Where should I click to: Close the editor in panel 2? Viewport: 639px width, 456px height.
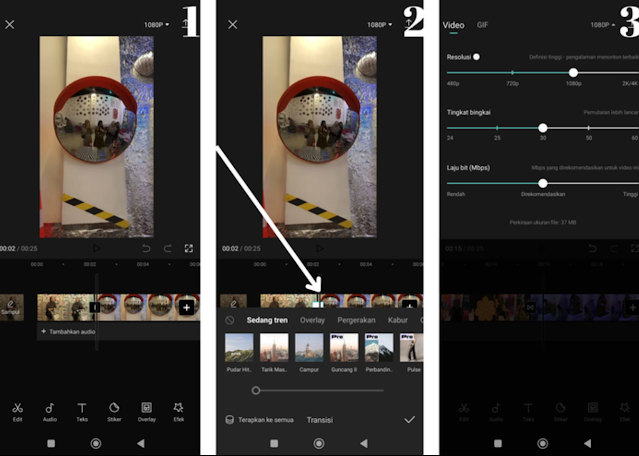point(232,24)
